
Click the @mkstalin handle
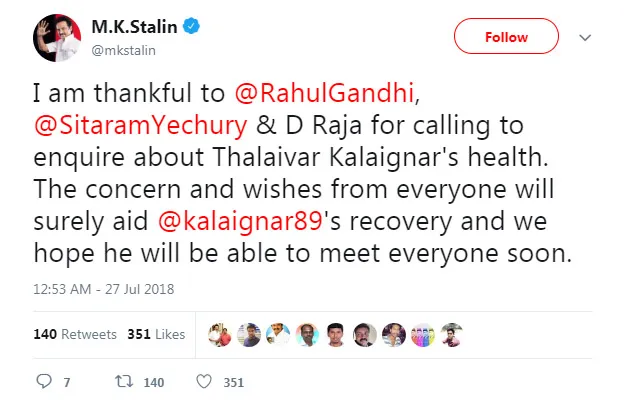click(x=123, y=51)
